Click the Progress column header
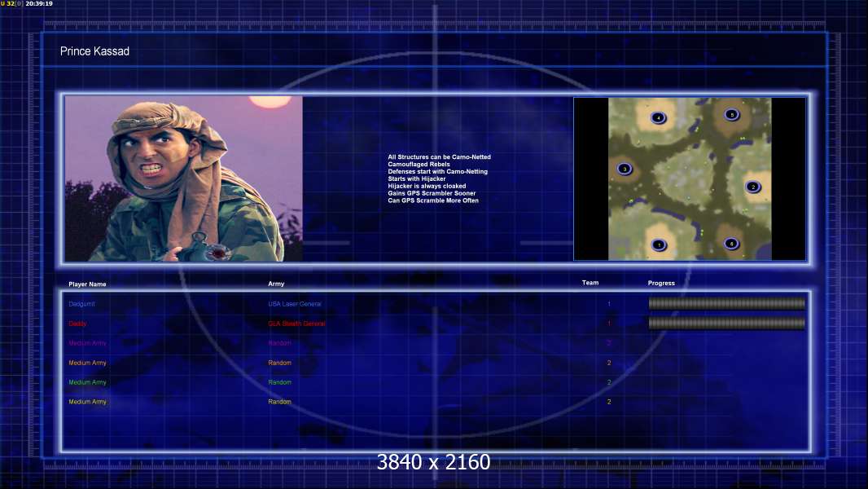 661,283
